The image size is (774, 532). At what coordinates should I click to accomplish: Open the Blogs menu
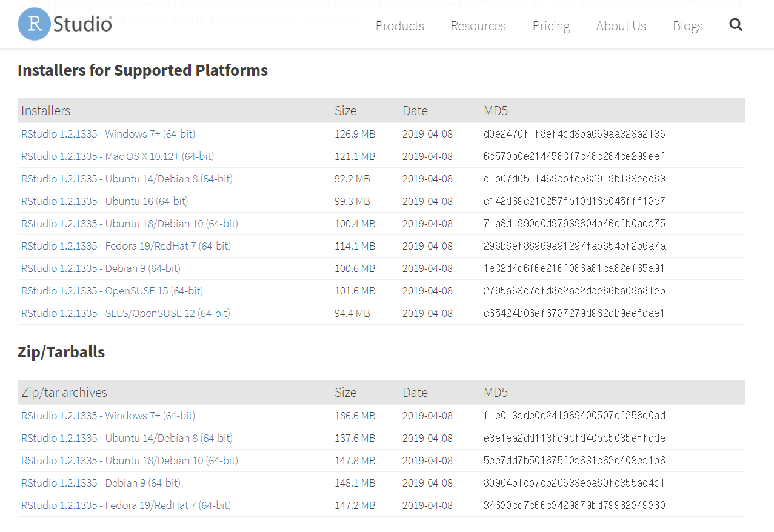click(688, 26)
